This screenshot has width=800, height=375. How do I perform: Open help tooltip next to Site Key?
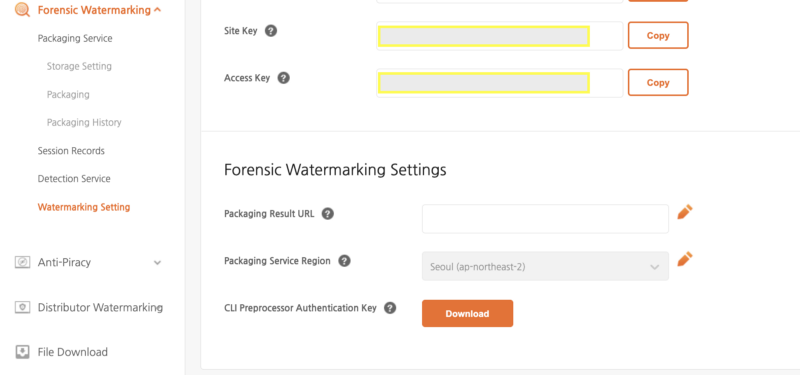point(271,31)
